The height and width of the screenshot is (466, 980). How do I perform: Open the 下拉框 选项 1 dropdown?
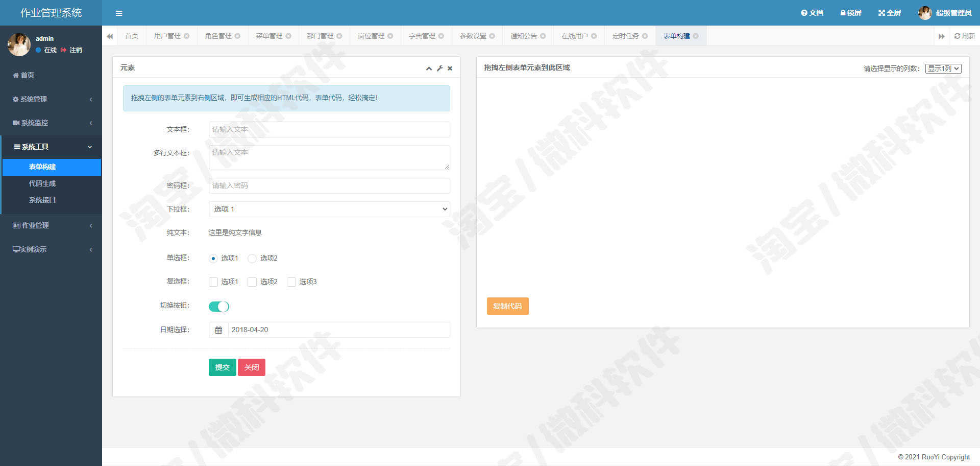(x=329, y=209)
